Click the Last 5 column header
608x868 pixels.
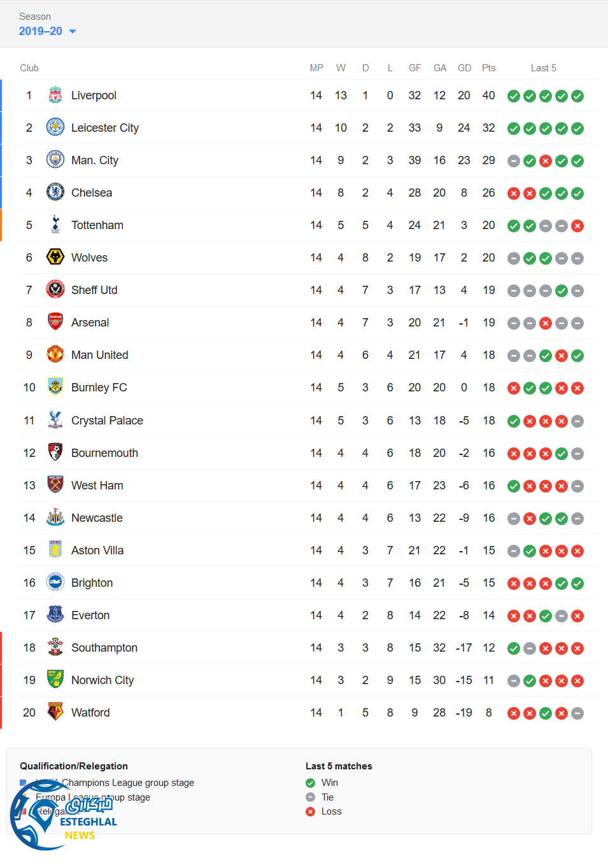pos(543,68)
